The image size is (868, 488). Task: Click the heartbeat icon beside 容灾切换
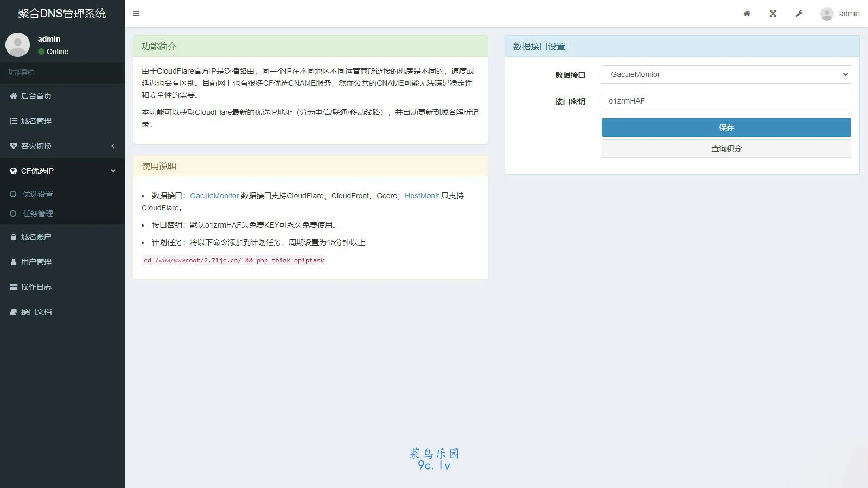tap(14, 146)
